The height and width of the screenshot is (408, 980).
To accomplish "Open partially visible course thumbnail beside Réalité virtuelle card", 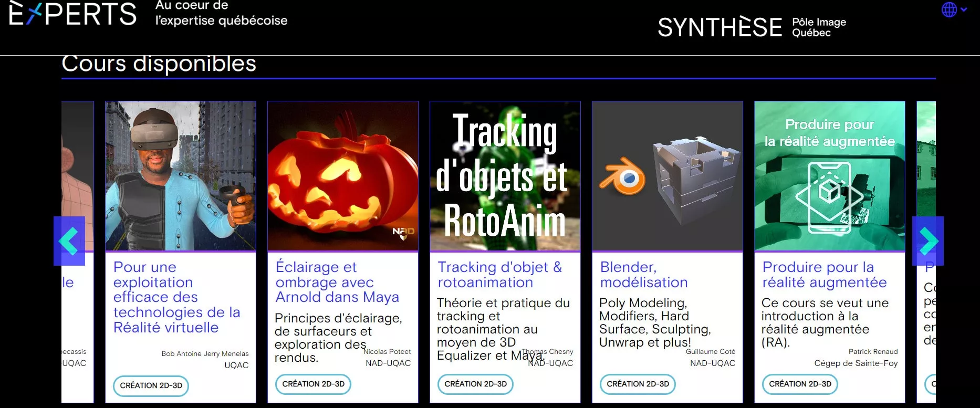I will pyautogui.click(x=78, y=176).
